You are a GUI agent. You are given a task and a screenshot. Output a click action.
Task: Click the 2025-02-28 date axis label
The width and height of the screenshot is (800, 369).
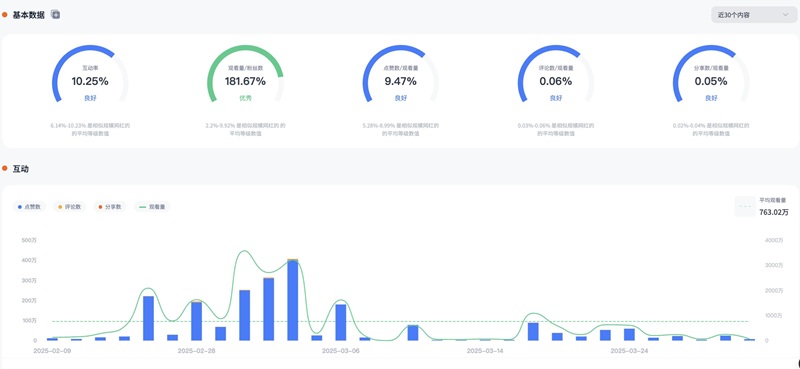tap(196, 351)
